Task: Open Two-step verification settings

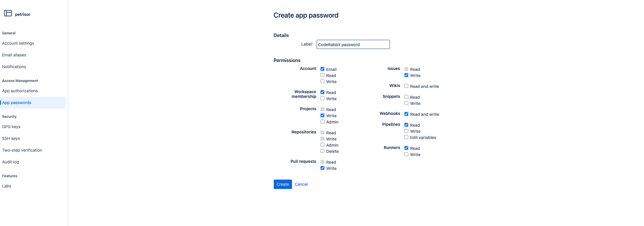Action: (x=22, y=150)
